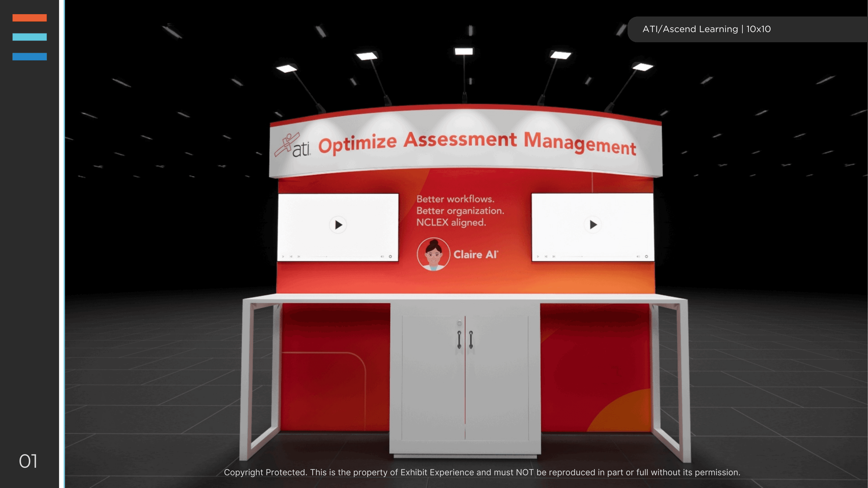Click the cabinet lock above the handles
The width and height of the screenshot is (868, 488).
tap(459, 323)
